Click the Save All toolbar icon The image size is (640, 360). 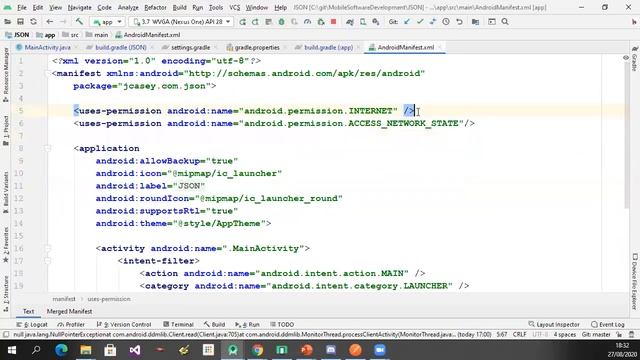[20, 22]
